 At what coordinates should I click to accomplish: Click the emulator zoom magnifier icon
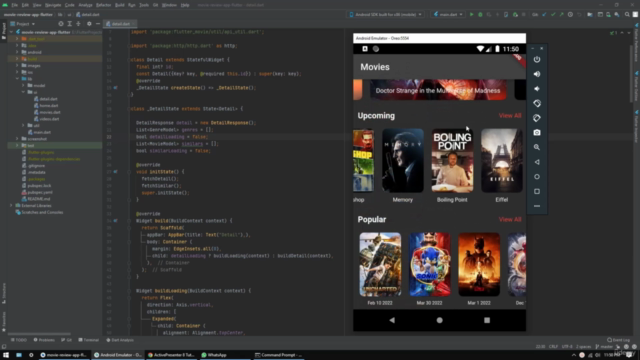coord(537,147)
